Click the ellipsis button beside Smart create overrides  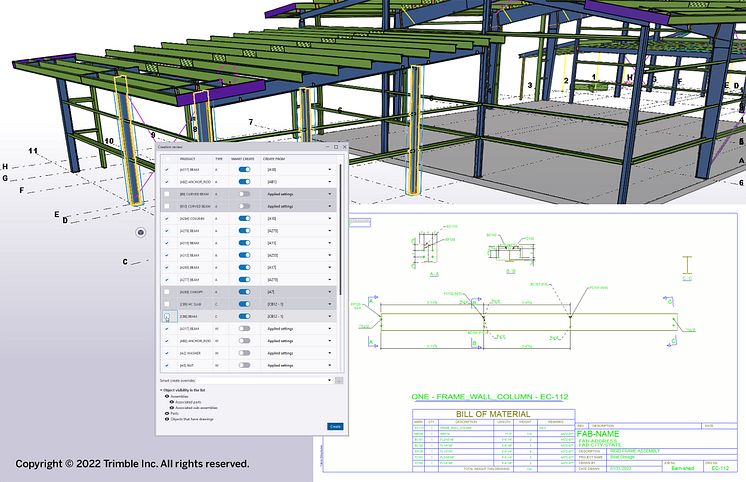point(339,381)
